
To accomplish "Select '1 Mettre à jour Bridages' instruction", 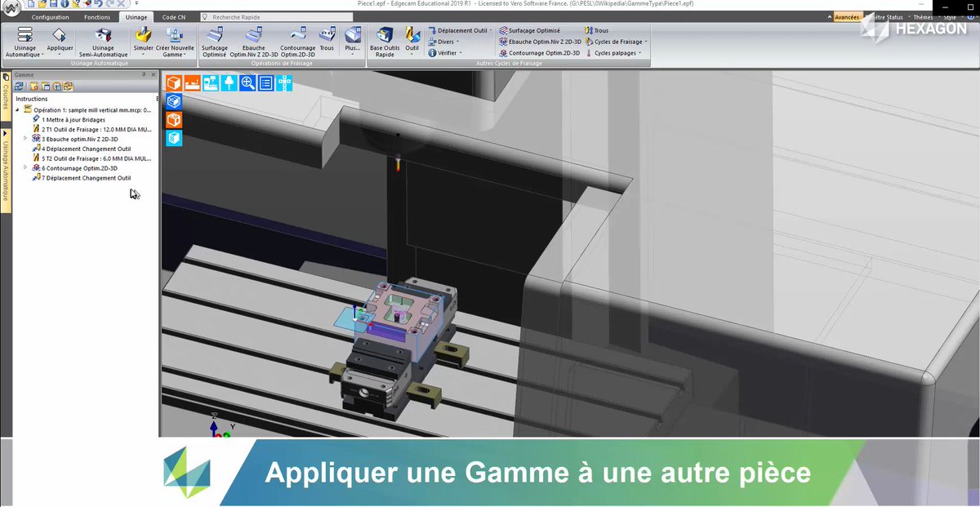I will [69, 119].
